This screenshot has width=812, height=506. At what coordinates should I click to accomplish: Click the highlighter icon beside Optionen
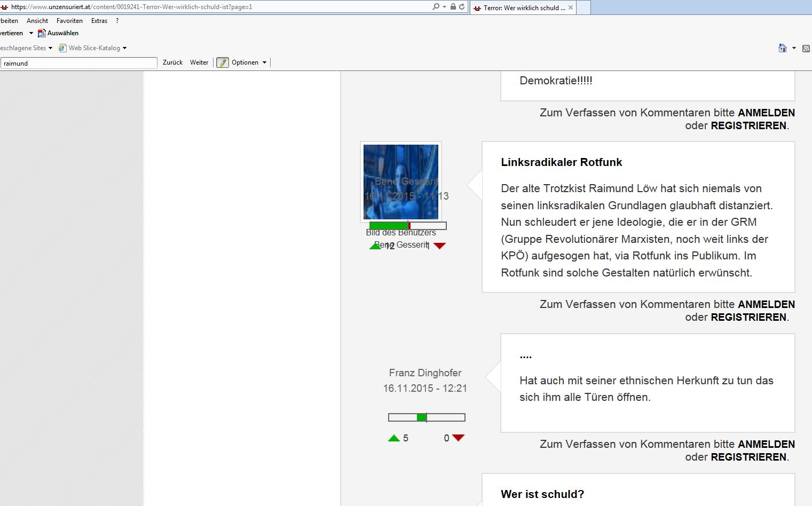tap(223, 62)
